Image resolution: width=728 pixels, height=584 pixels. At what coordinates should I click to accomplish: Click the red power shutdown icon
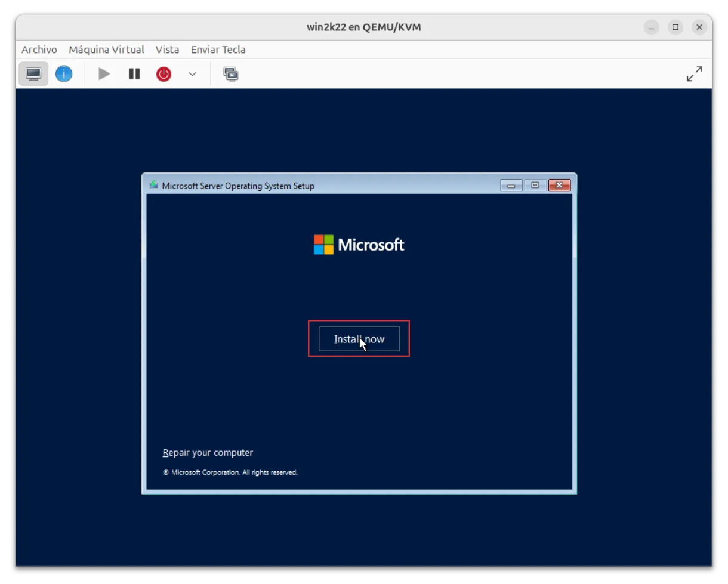[x=164, y=74]
